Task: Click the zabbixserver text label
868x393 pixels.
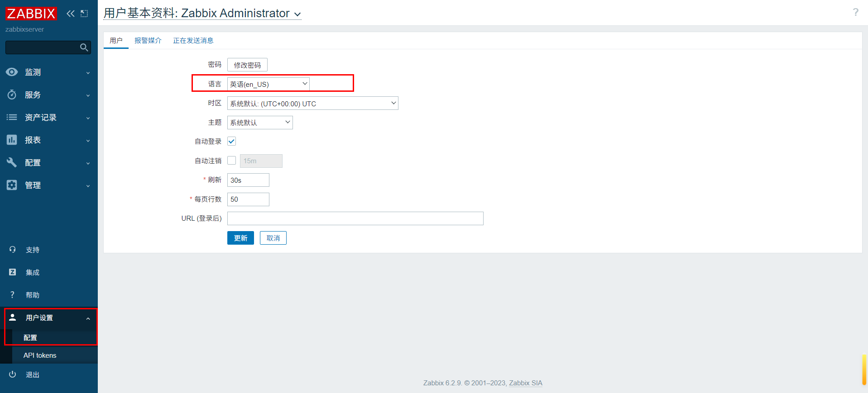Action: (24, 29)
